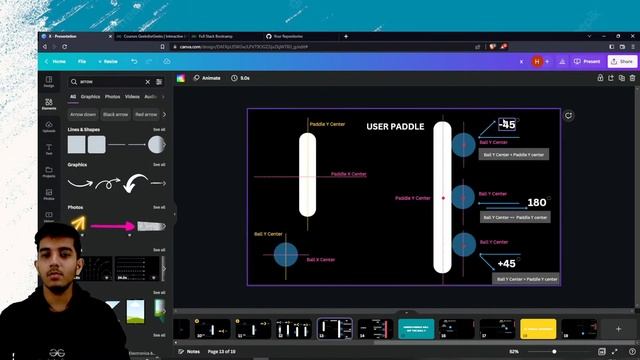640x360 pixels.
Task: Show more suggestion chips with the chevron
Action: pyautogui.click(x=164, y=115)
